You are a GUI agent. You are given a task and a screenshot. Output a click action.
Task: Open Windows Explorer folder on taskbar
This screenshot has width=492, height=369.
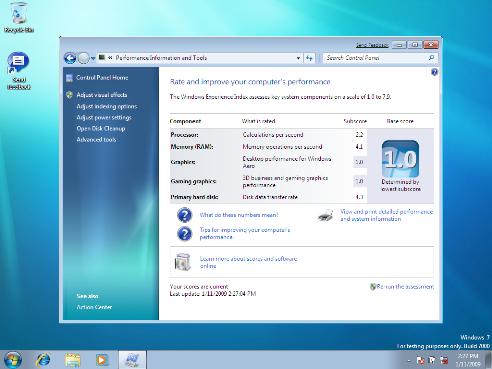[x=73, y=360]
